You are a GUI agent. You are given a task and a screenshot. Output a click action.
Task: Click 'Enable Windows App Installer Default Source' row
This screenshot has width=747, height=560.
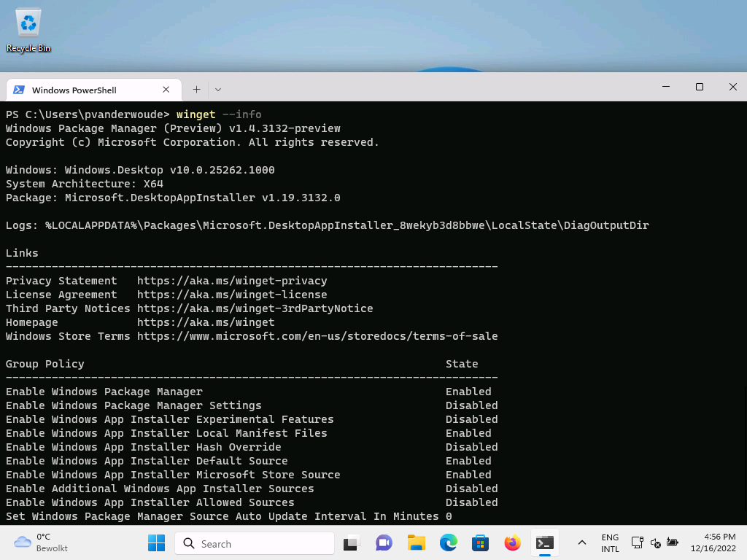[x=248, y=461]
